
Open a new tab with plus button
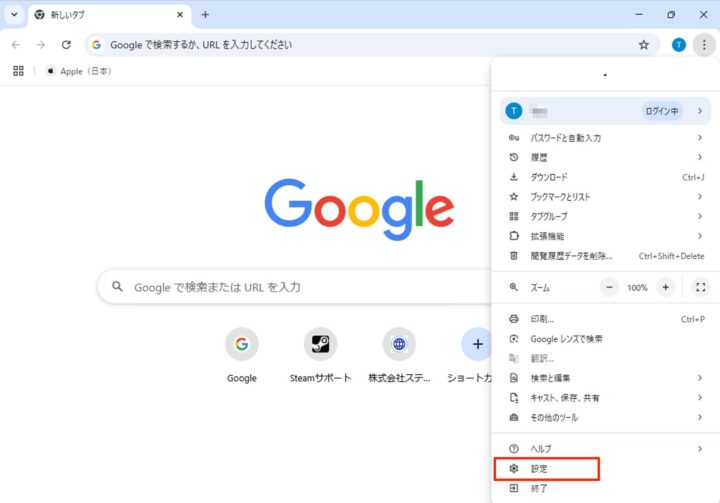tap(205, 15)
